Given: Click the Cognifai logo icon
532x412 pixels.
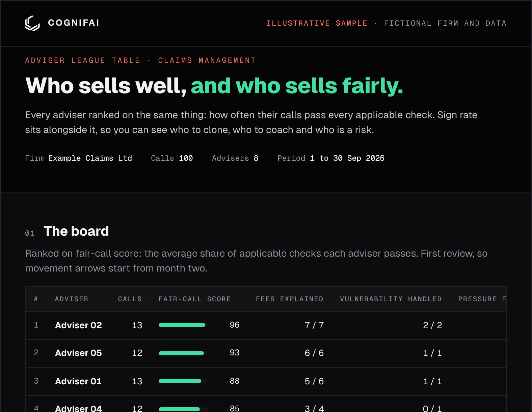Looking at the screenshot, I should 32,23.
